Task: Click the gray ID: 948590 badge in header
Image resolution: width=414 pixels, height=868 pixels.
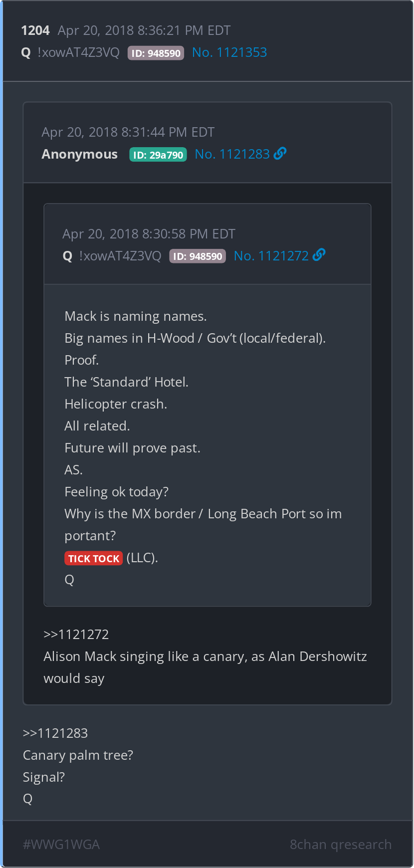Action: coord(156,53)
